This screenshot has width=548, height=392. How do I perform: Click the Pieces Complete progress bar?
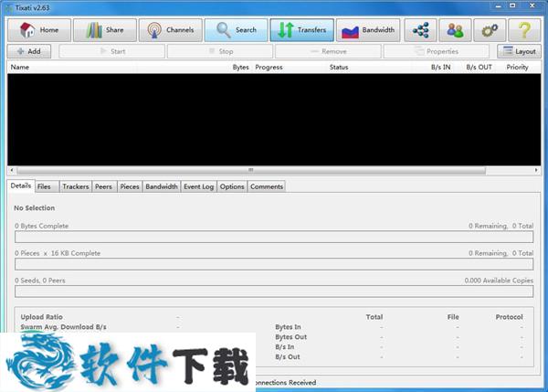(x=274, y=264)
